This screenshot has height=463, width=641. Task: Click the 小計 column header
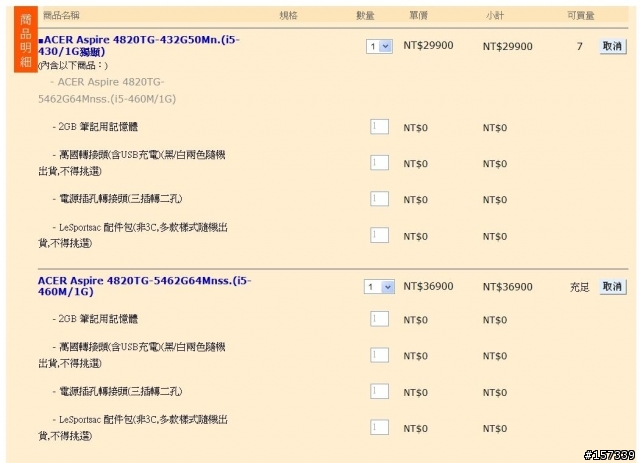[495, 16]
